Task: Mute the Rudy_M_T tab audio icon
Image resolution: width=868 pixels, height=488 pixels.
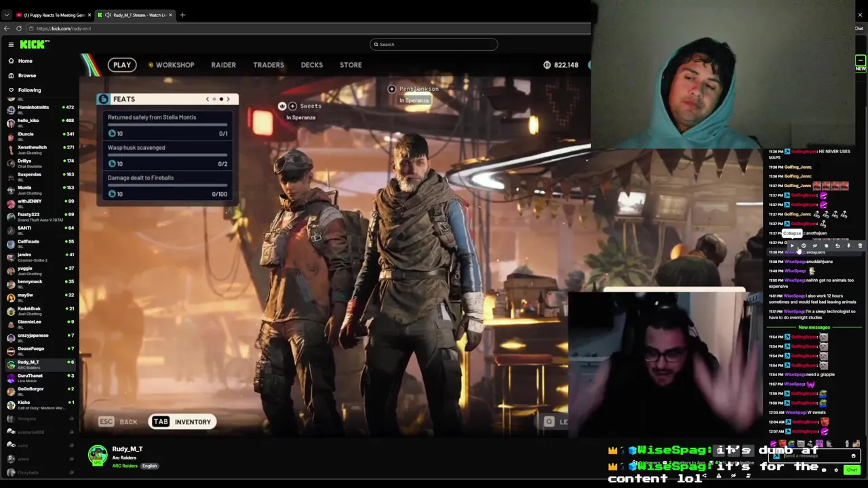Action: (x=108, y=15)
